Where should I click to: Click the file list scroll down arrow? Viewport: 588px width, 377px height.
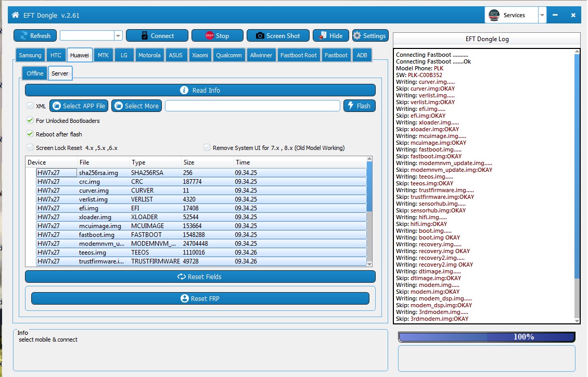coord(369,264)
